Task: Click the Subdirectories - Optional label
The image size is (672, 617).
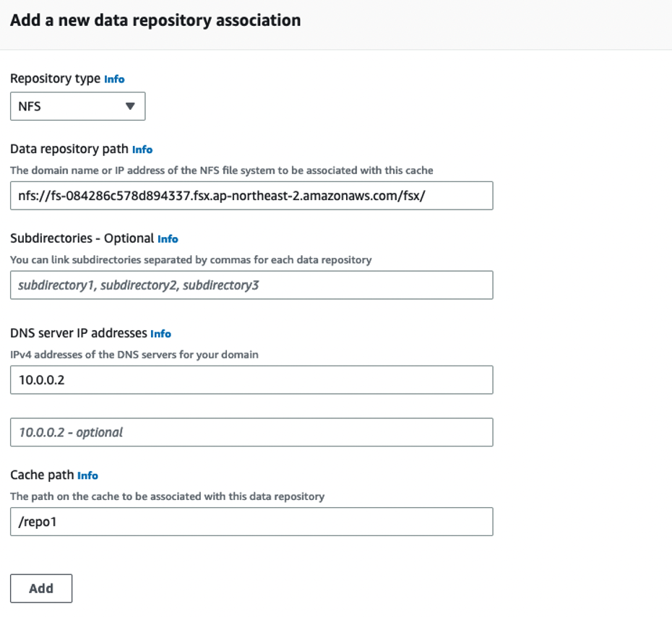Action: [x=82, y=238]
